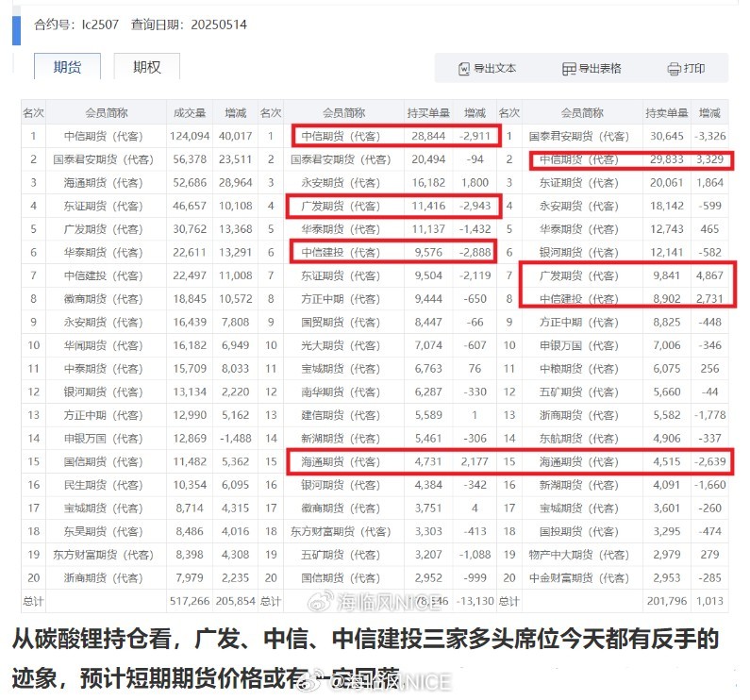Click the document icon beside 导出文本
Image resolution: width=750 pixels, height=700 pixels.
[x=464, y=69]
